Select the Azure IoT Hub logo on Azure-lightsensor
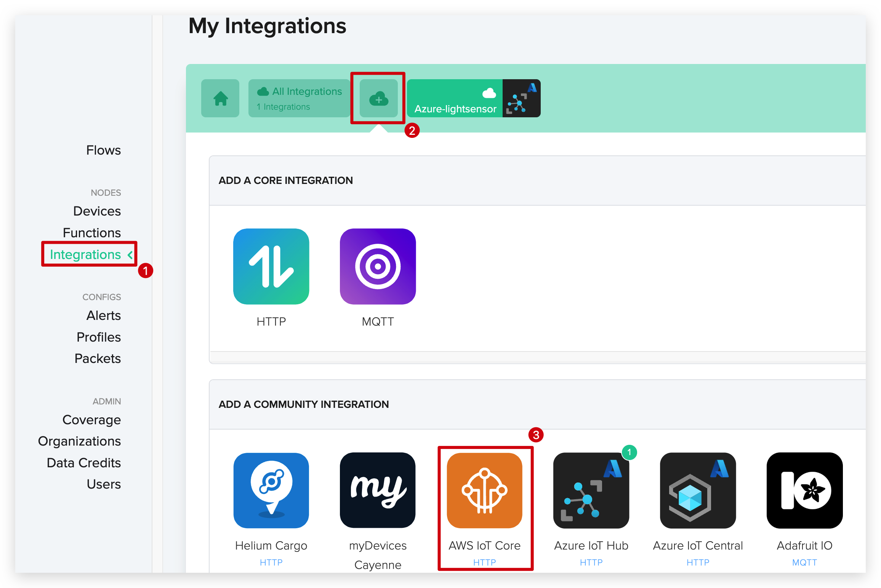This screenshot has width=881, height=588. (x=521, y=98)
